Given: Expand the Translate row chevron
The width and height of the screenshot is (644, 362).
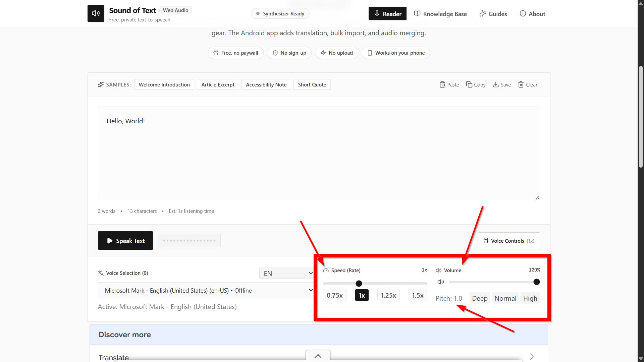Looking at the screenshot, I should coord(532,357).
